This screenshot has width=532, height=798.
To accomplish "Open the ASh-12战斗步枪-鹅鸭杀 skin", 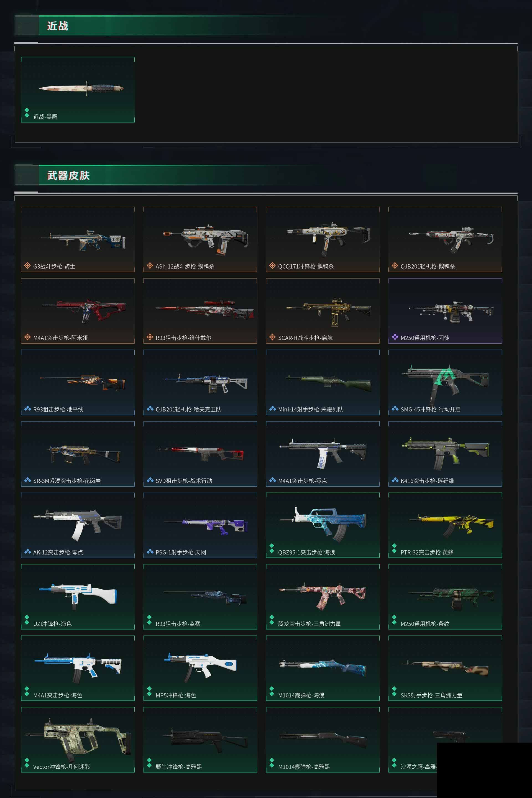I will coord(200,239).
